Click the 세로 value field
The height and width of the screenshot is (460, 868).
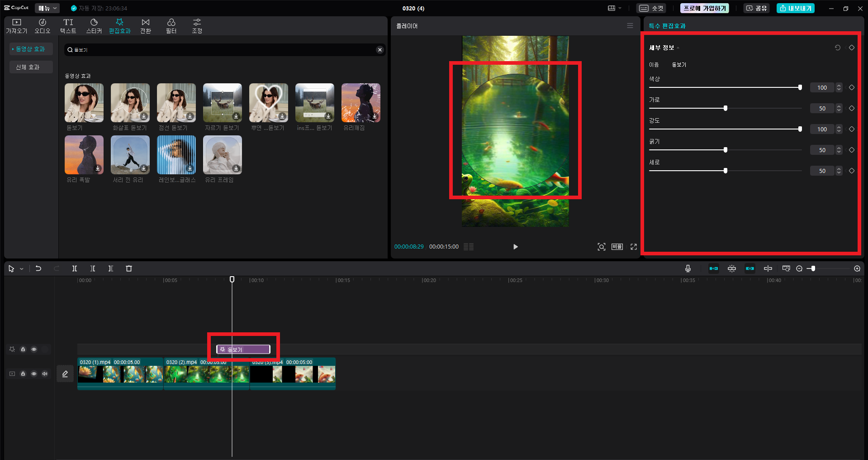[x=822, y=171]
